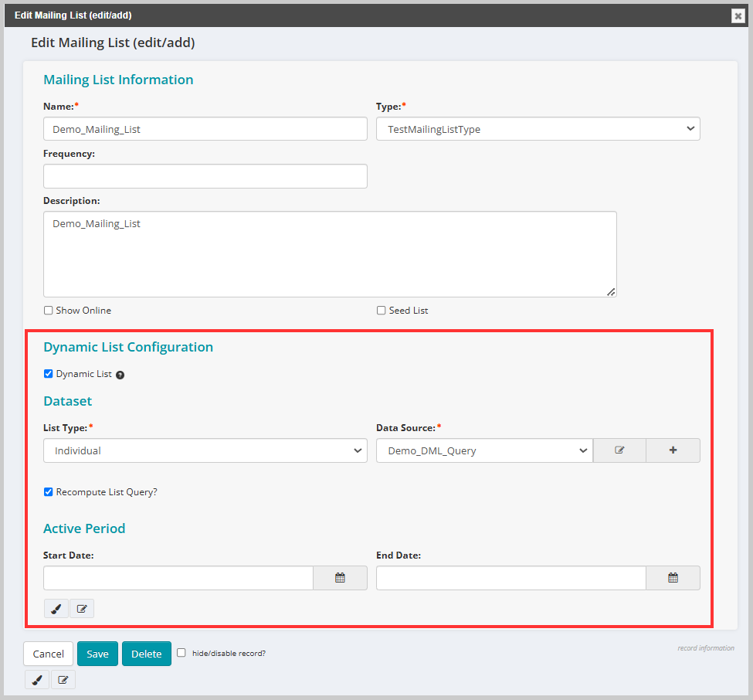
Task: Delete the mailing list
Action: pos(146,653)
